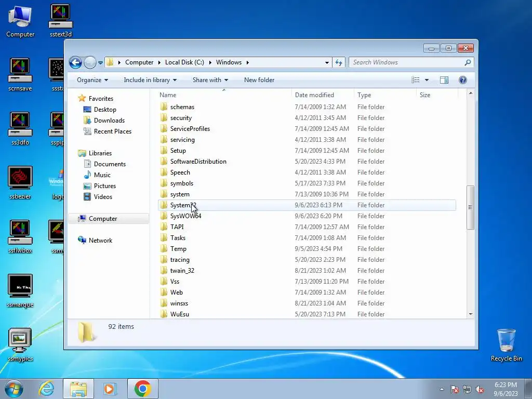Click the Back navigation arrow button
Image resolution: width=532 pixels, height=399 pixels.
coord(75,62)
